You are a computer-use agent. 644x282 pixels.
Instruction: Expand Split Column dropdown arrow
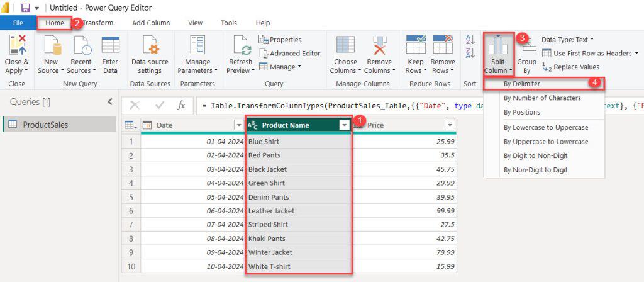click(511, 70)
